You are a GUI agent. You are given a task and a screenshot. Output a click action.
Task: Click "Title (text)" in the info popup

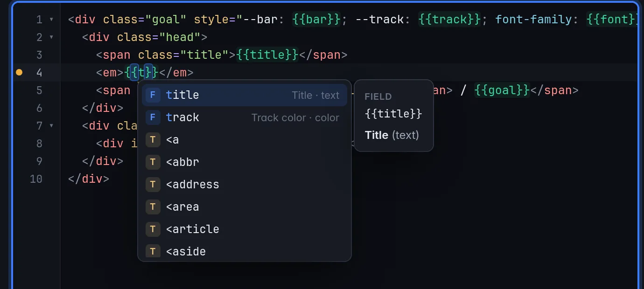pos(392,135)
